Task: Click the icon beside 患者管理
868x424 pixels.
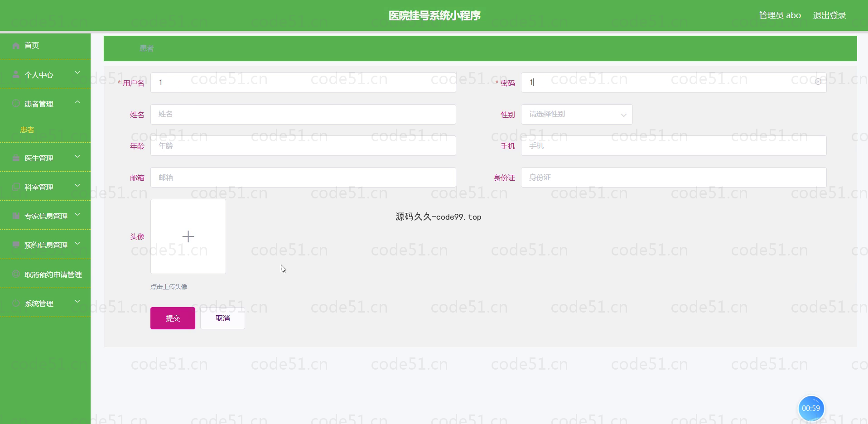Action: pos(16,103)
